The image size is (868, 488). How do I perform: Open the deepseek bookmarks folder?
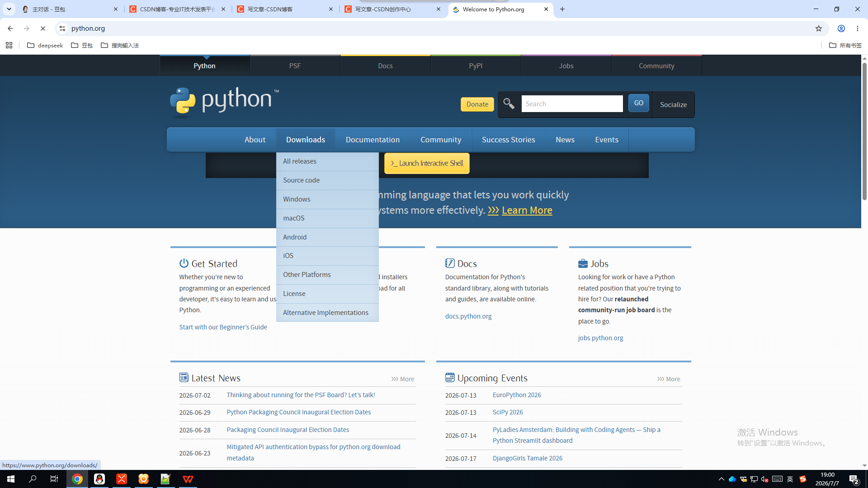tap(45, 45)
